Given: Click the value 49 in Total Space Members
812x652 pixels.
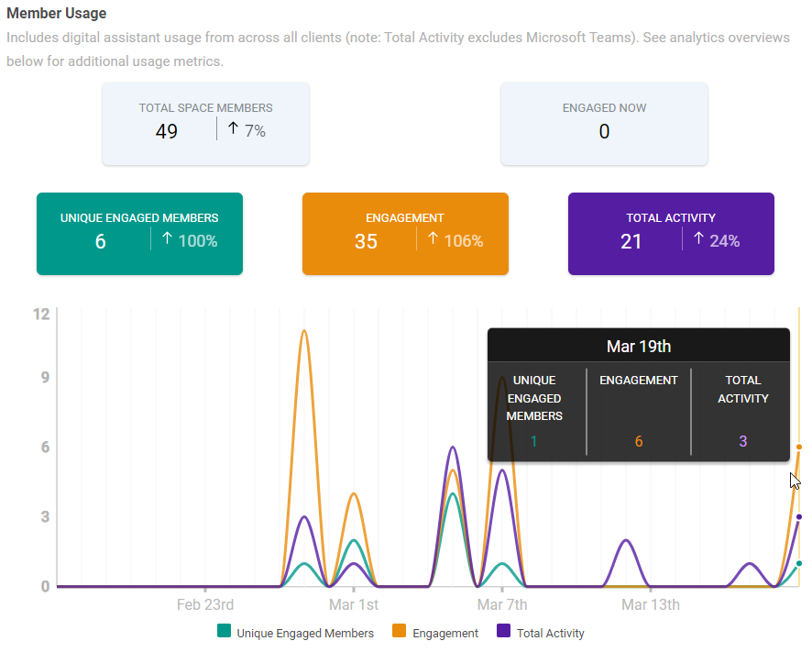Looking at the screenshot, I should click(x=166, y=131).
